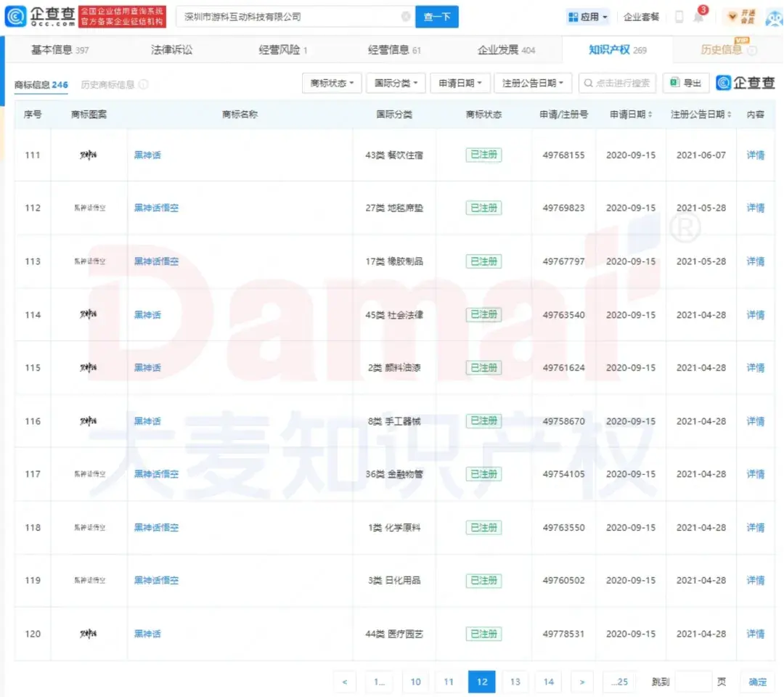Click the page number jump input field
Image resolution: width=784 pixels, height=697 pixels.
click(693, 682)
